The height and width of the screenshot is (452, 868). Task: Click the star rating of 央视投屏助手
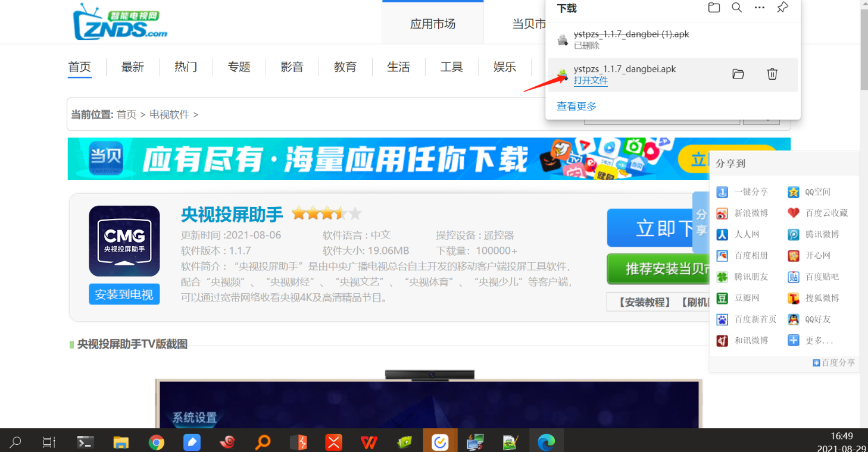click(326, 214)
